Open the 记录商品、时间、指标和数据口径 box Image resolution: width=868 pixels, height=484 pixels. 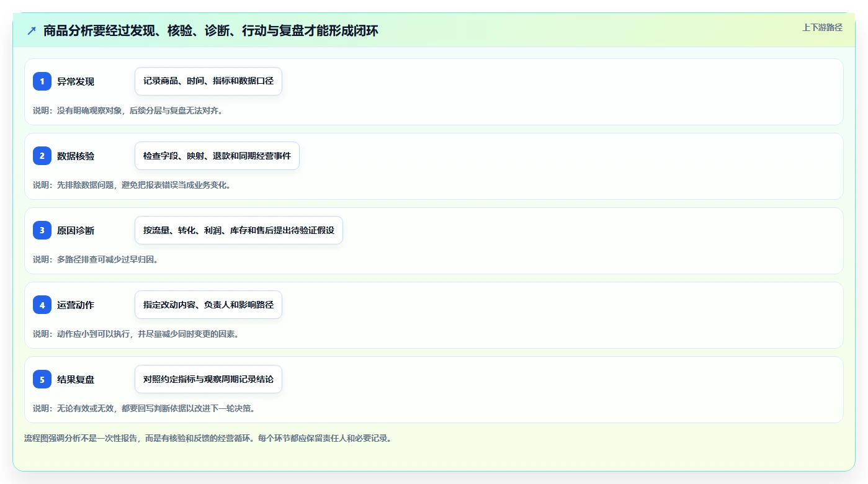pyautogui.click(x=208, y=81)
